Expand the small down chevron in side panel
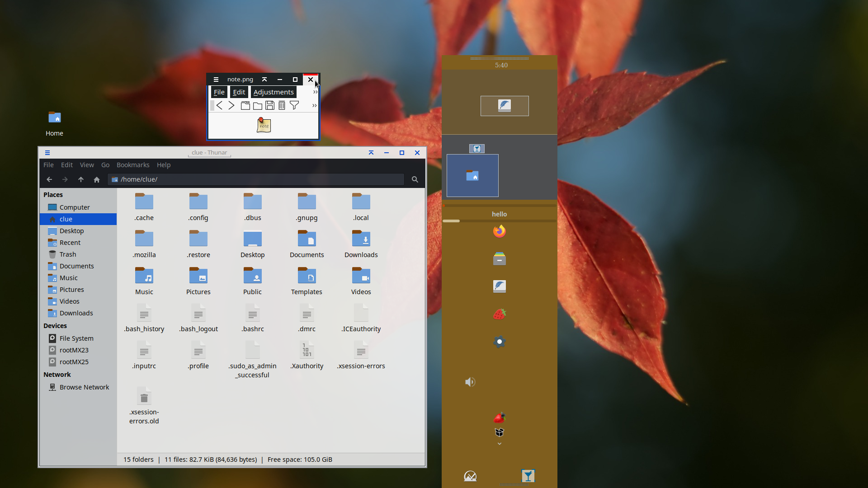The height and width of the screenshot is (488, 868). [x=499, y=444]
